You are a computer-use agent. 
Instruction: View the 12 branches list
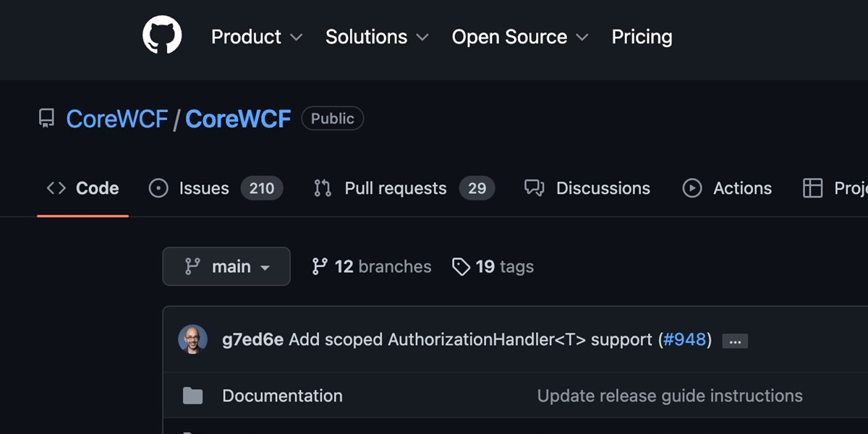(371, 267)
